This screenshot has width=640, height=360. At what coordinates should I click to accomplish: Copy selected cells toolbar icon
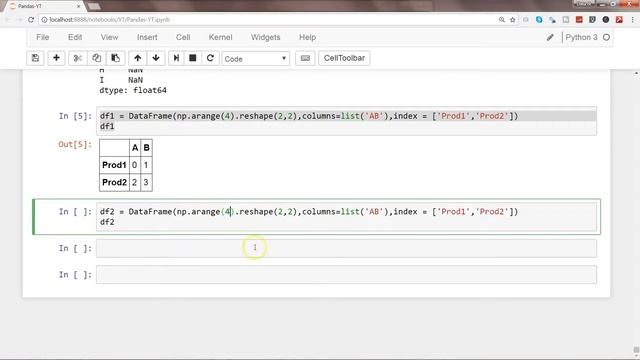click(x=96, y=58)
